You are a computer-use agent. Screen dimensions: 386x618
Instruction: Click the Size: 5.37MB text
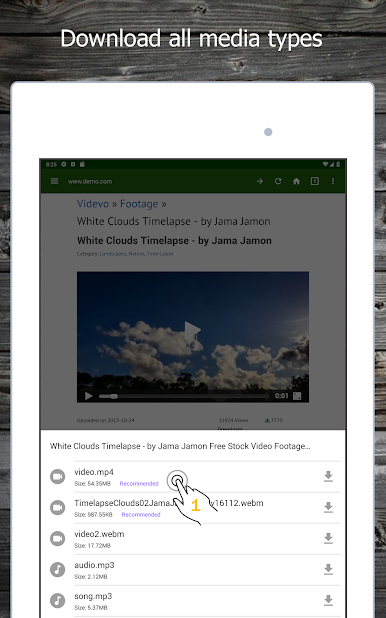tap(91, 608)
